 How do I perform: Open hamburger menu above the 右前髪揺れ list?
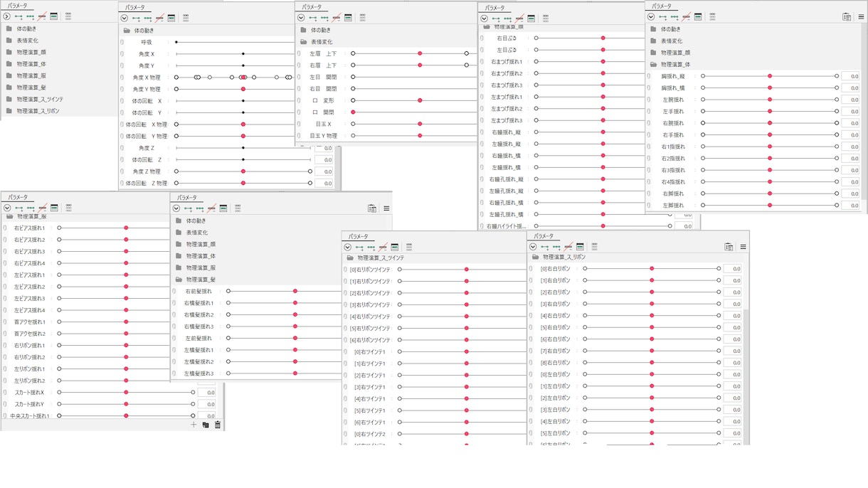[x=386, y=208]
